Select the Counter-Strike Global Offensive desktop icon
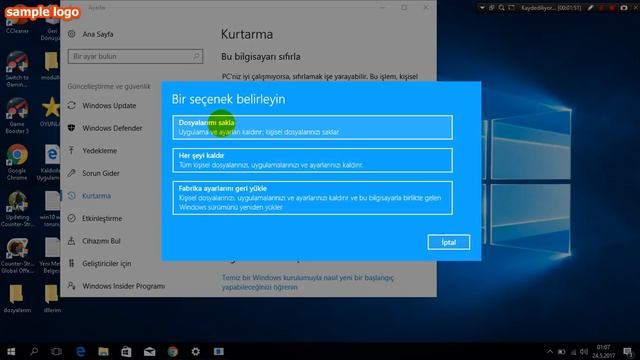Image resolution: width=640 pixels, height=360 pixels. tap(17, 256)
